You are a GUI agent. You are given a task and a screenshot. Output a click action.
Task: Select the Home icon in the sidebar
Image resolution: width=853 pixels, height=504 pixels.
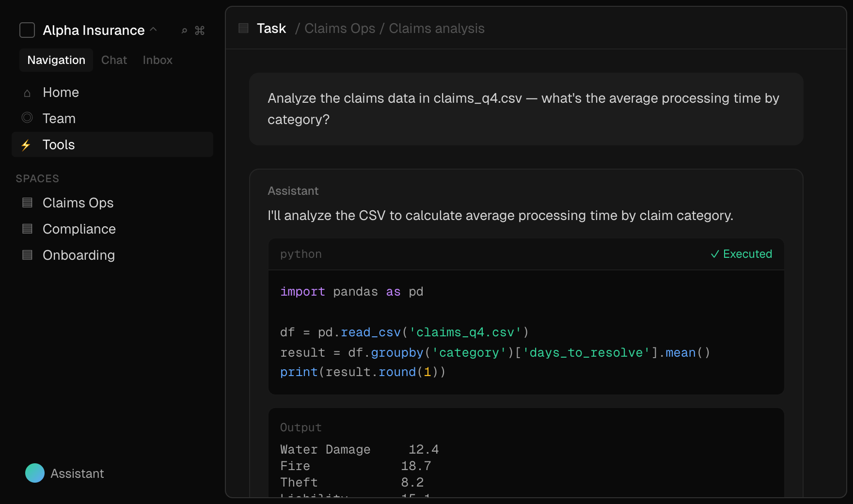27,93
